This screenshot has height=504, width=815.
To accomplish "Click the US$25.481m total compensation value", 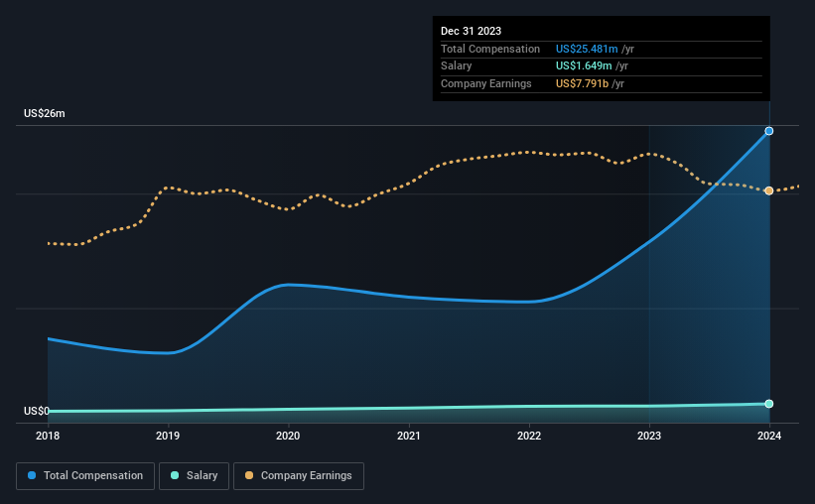I will pyautogui.click(x=587, y=49).
